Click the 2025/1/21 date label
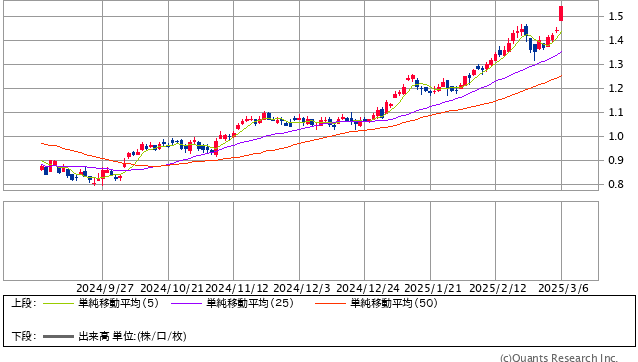 point(433,288)
